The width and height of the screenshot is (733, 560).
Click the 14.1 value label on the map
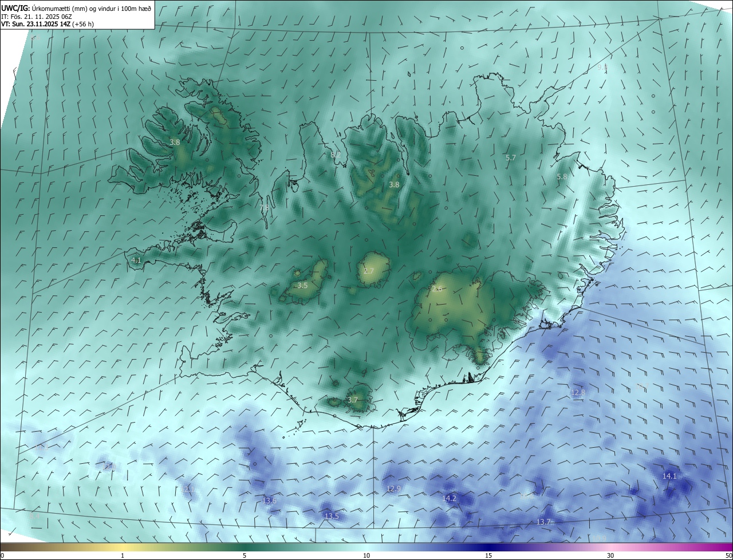click(669, 476)
